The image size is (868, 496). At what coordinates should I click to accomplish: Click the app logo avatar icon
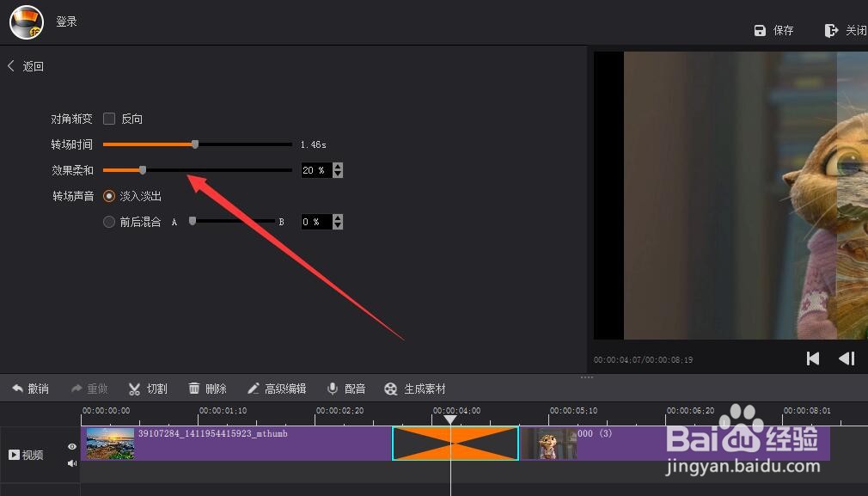(x=26, y=22)
